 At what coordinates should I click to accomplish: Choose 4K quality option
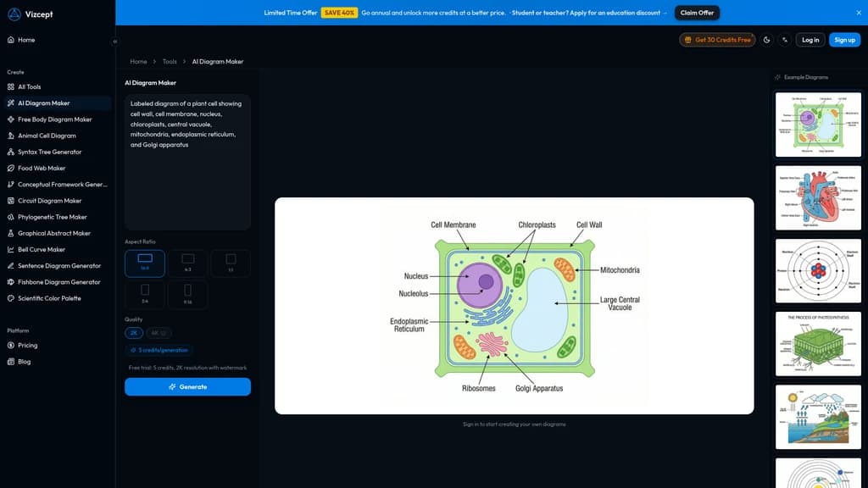(159, 333)
